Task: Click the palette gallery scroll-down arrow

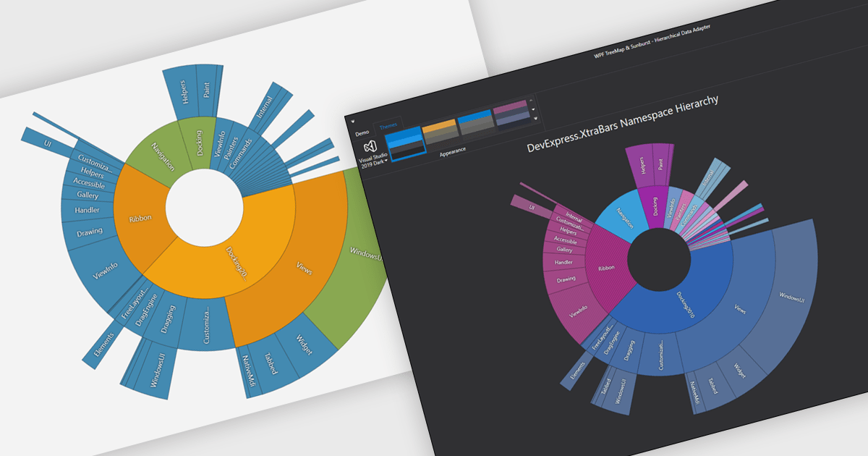Action: pos(534,109)
